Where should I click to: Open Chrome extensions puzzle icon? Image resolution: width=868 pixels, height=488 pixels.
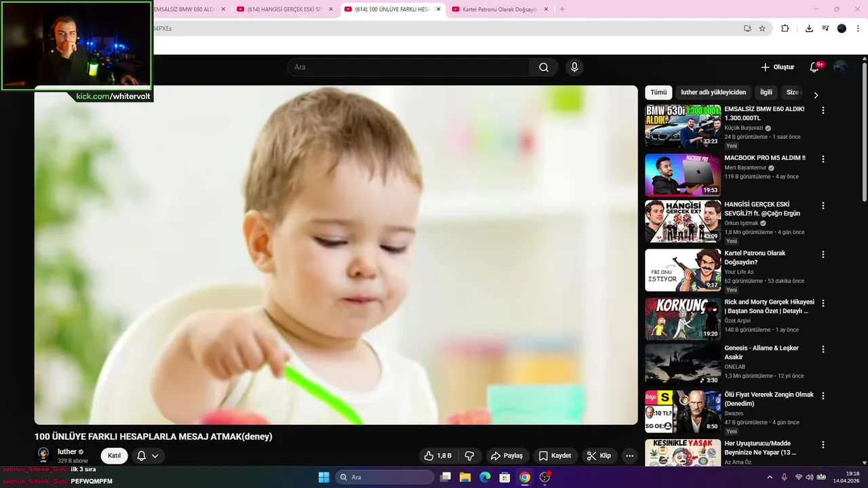785,28
